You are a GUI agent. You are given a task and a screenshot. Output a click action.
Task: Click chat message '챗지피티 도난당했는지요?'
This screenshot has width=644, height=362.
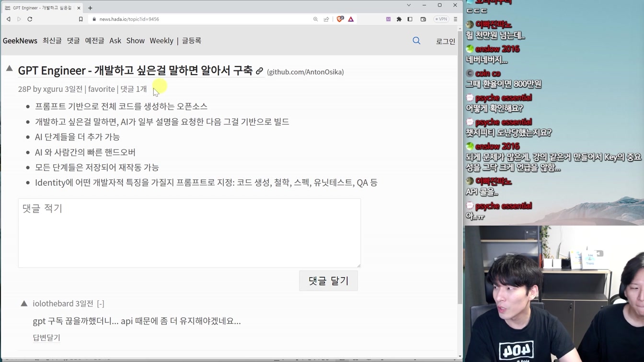509,133
